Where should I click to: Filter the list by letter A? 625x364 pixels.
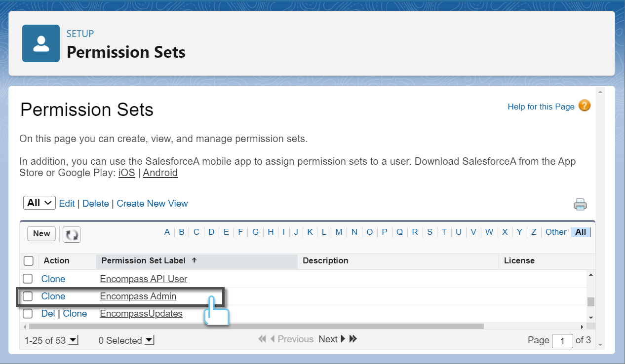click(x=167, y=232)
